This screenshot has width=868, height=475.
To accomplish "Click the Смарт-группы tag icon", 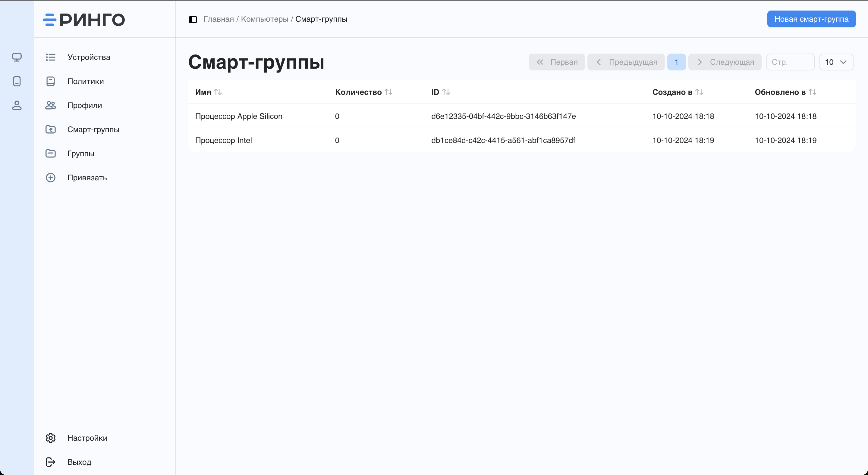I will [50, 129].
